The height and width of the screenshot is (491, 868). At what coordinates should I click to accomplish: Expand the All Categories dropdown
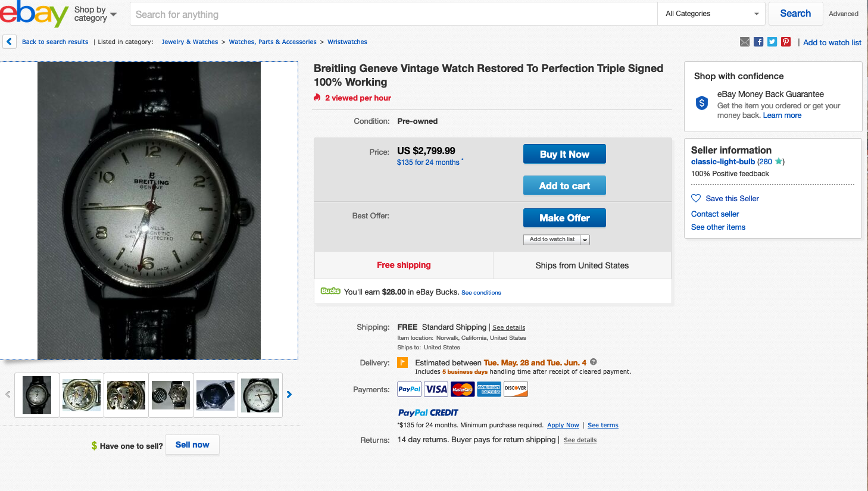(x=712, y=14)
